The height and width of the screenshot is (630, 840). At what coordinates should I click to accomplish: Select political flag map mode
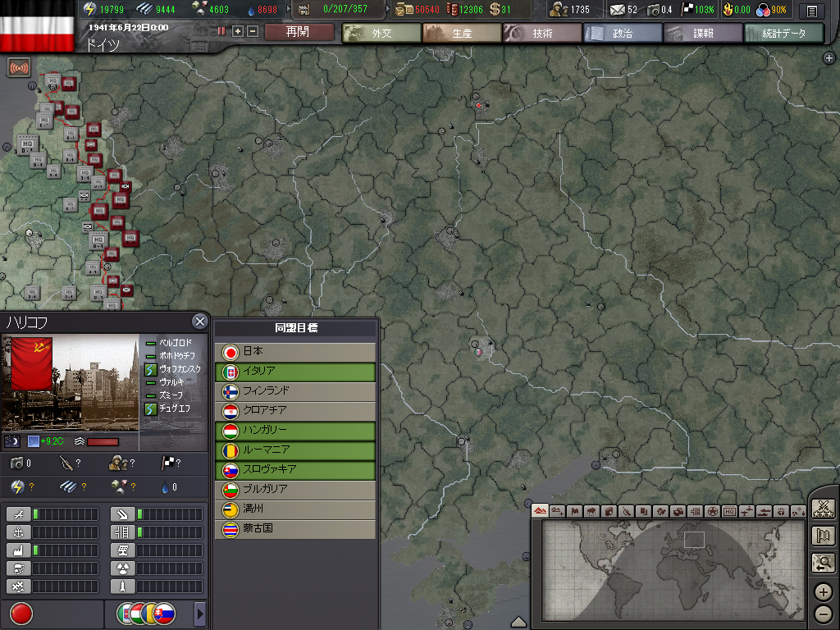574,511
